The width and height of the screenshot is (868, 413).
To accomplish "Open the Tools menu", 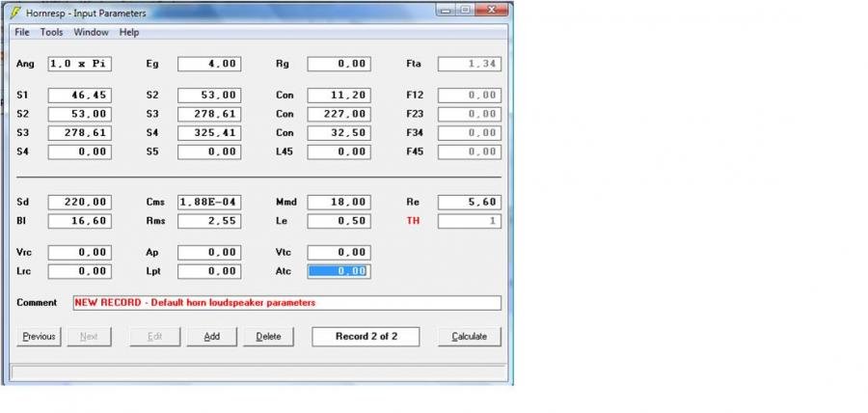I will [x=51, y=32].
